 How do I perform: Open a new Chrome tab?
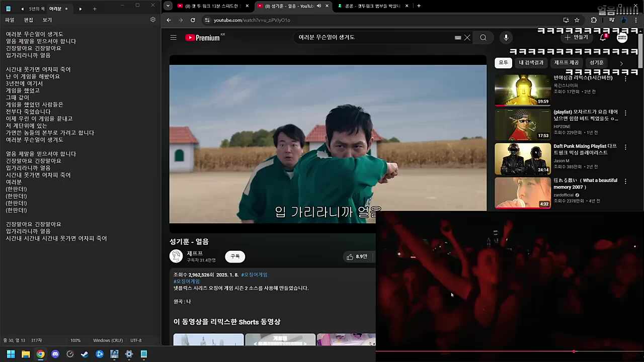(419, 6)
